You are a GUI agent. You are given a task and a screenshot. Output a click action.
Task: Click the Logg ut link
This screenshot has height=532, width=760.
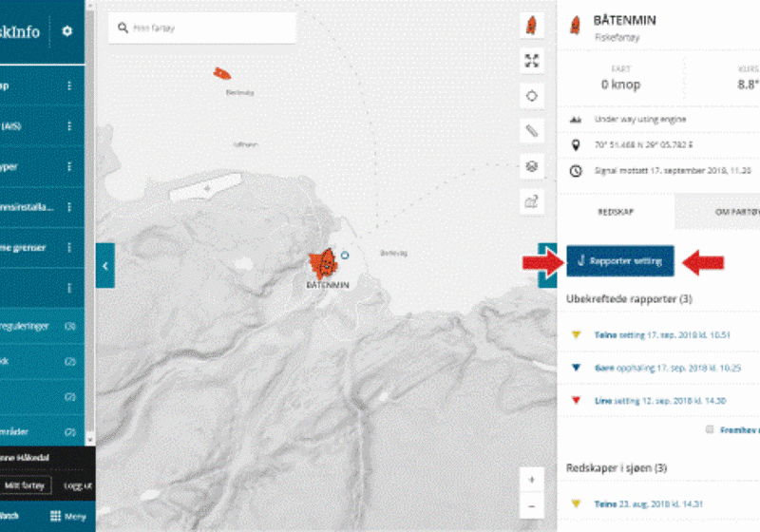tap(77, 484)
